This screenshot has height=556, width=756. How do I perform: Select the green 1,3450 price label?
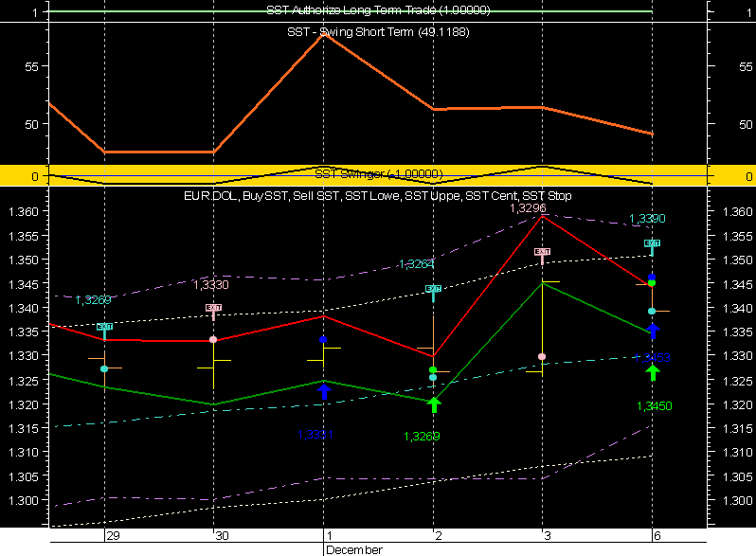(x=655, y=406)
